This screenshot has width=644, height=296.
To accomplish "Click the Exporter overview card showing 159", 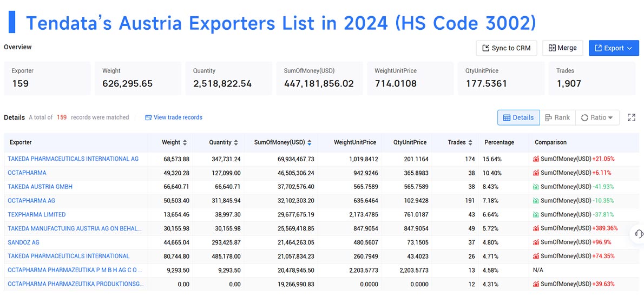I will click(x=47, y=78).
